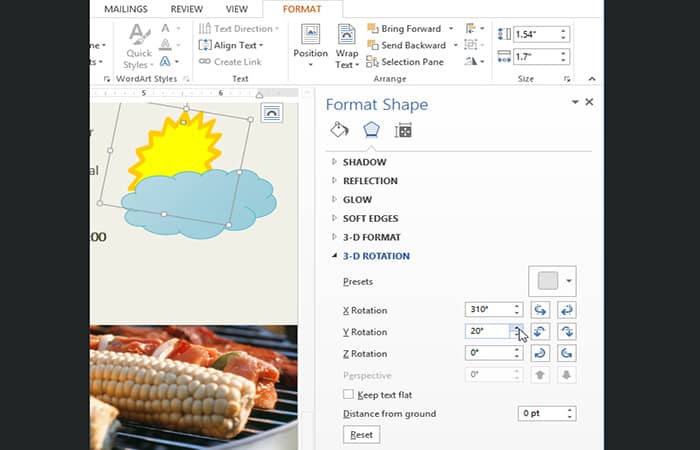This screenshot has width=700, height=450.
Task: Adjust Z Rotation with spinner arrows
Action: pyautogui.click(x=517, y=353)
